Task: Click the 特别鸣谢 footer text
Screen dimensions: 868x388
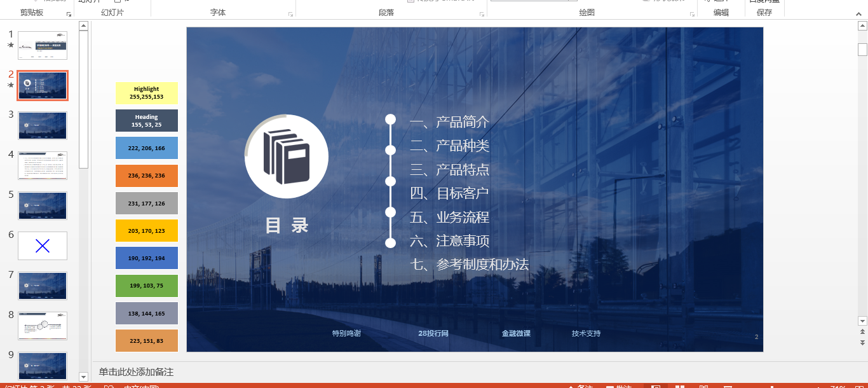Action: 346,333
